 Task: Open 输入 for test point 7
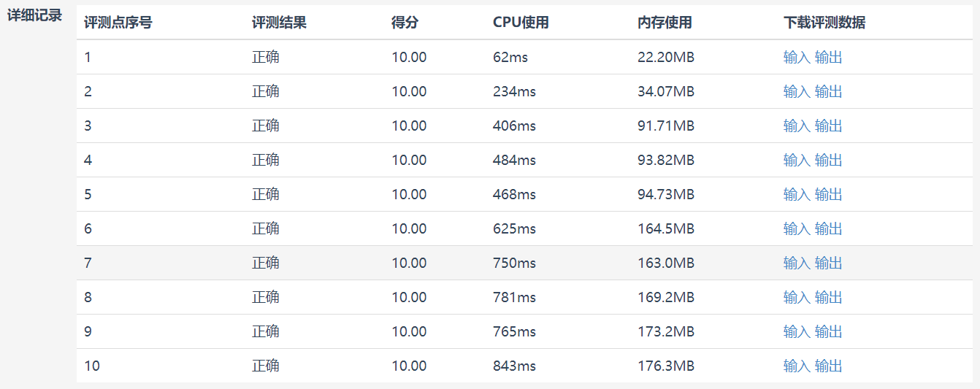click(x=797, y=263)
